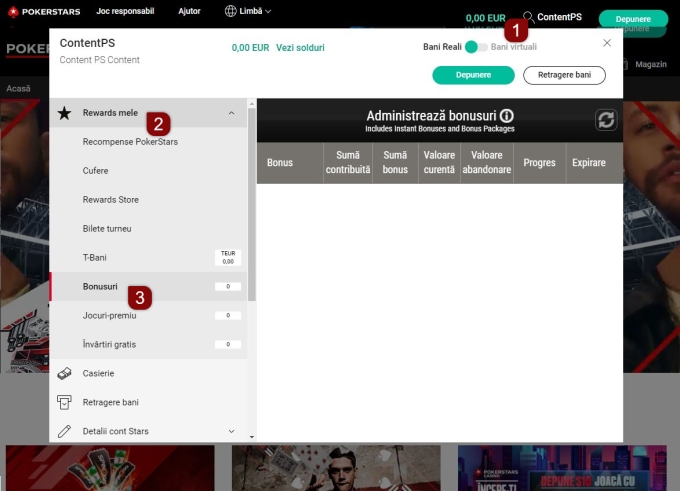Click the 0,00 EUR balance in the header
680x491 pixels.
click(485, 18)
